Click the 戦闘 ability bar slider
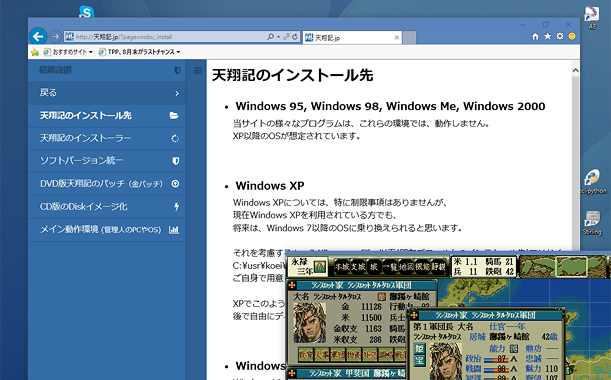Screen dimensions: 611x380 coord(495,369)
